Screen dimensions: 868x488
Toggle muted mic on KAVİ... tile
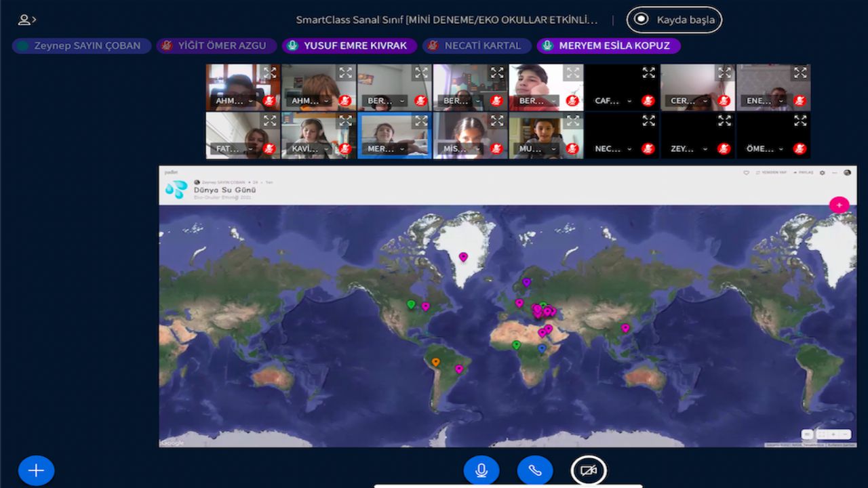[x=344, y=148]
